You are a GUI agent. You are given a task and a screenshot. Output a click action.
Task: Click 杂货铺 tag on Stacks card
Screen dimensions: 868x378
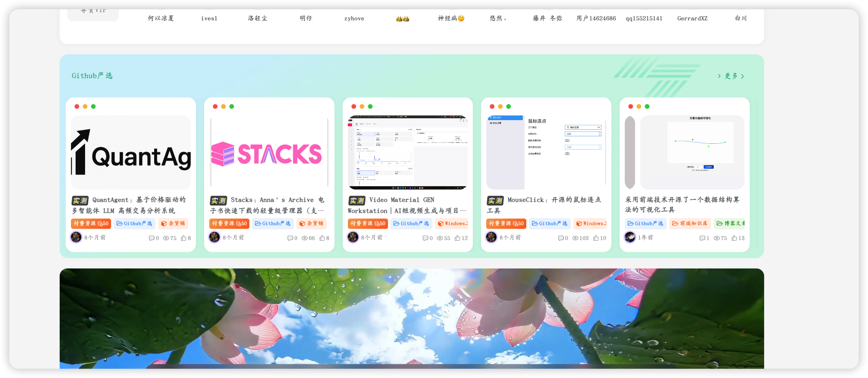311,223
